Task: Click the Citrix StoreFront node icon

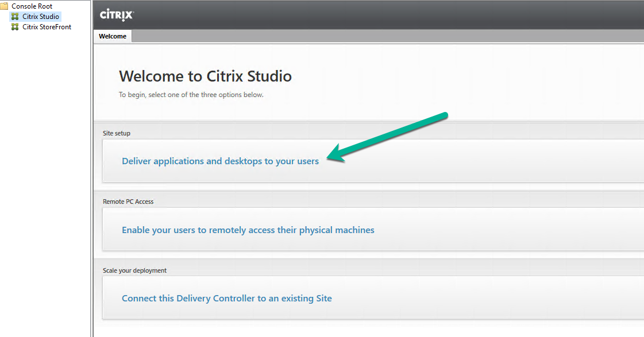Action: [x=15, y=26]
